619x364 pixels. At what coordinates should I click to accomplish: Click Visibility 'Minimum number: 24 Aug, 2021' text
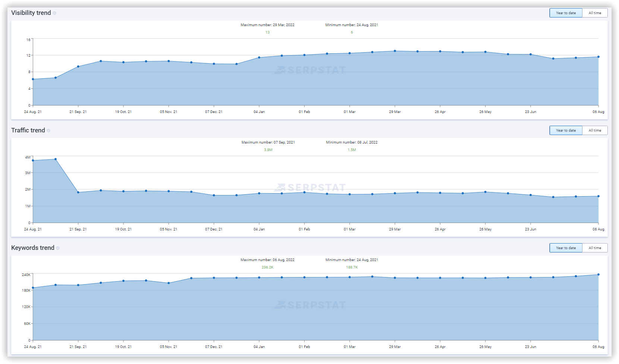click(352, 25)
